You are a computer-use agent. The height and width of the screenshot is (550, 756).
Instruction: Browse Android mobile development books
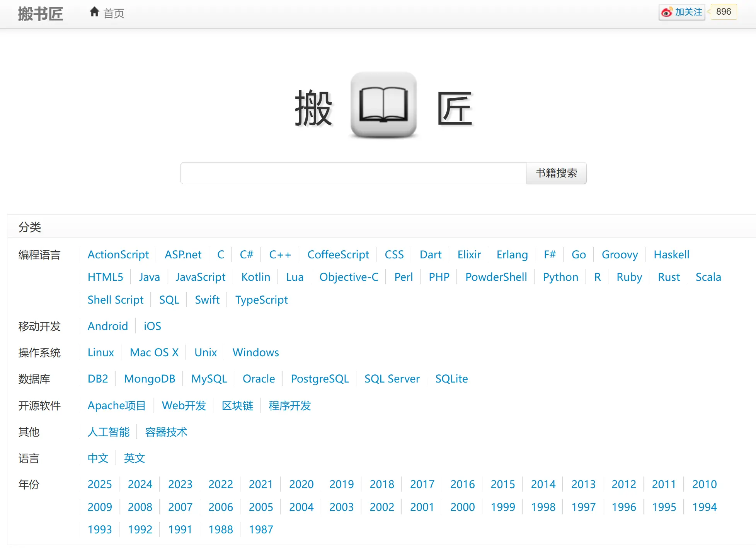pyautogui.click(x=107, y=326)
